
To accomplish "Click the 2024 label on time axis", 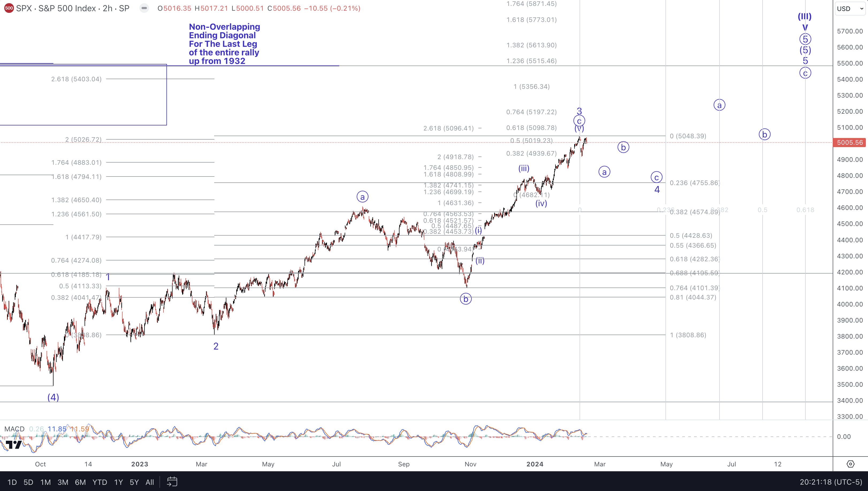I will click(535, 464).
